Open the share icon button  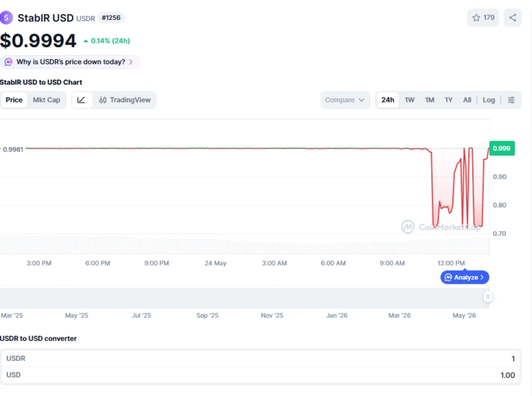pos(512,18)
